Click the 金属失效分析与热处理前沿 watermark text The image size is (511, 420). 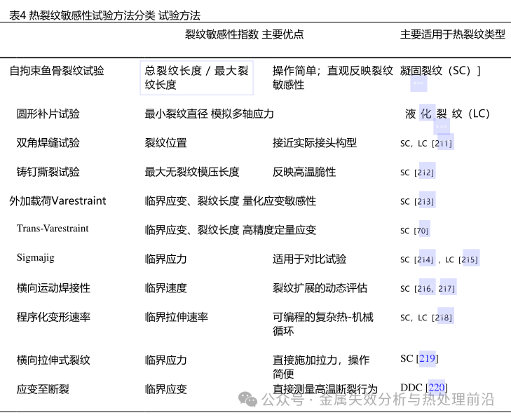point(407,400)
